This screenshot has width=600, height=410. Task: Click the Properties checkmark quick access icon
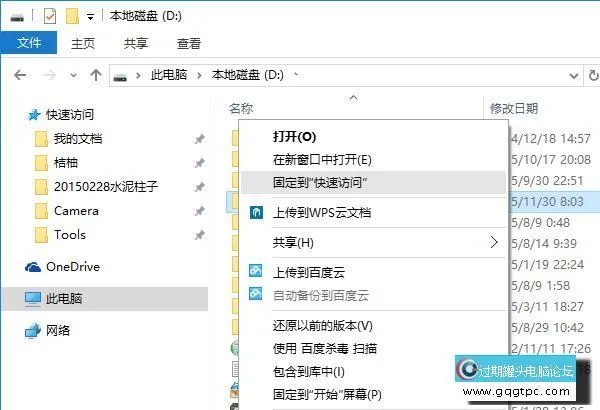(x=50, y=16)
